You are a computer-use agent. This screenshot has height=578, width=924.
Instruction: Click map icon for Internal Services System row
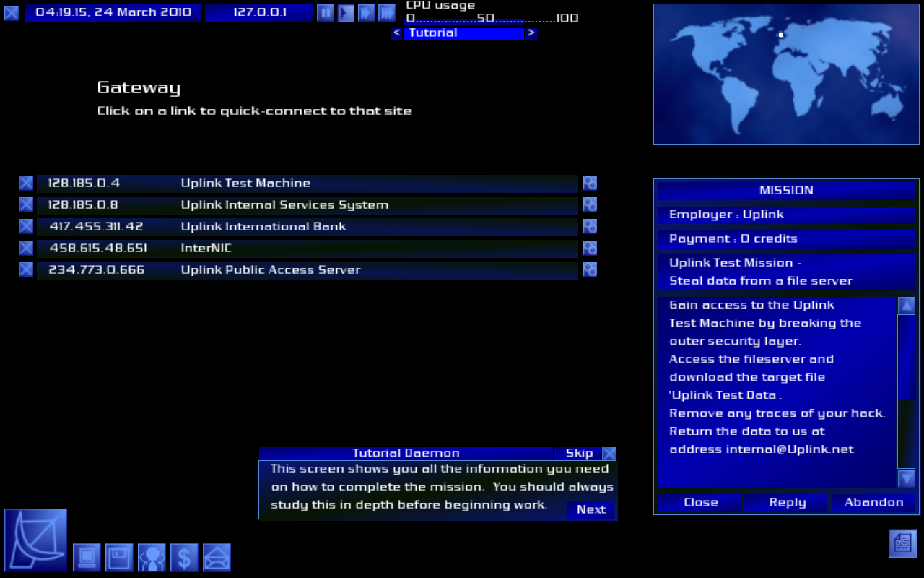[x=590, y=205]
